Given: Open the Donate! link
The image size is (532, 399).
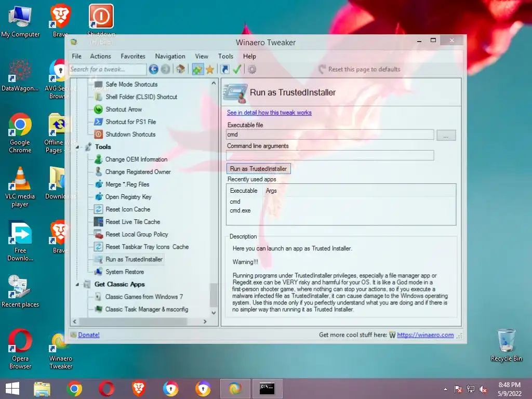Looking at the screenshot, I should click(x=89, y=335).
